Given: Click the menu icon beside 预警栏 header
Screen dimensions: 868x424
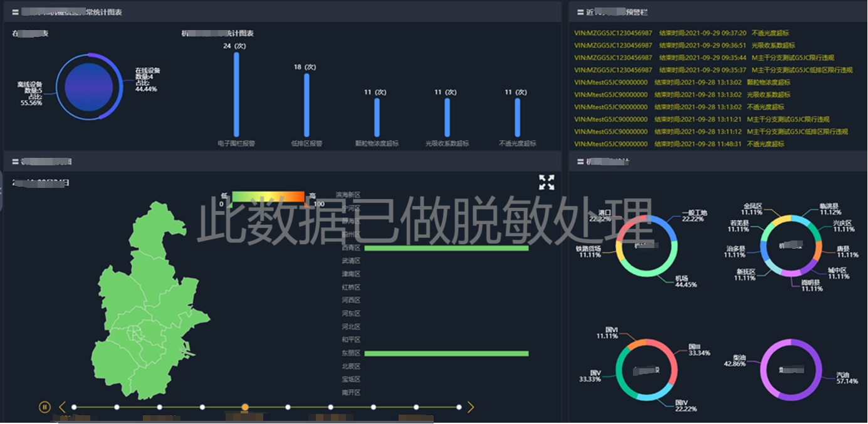Looking at the screenshot, I should click(579, 12).
